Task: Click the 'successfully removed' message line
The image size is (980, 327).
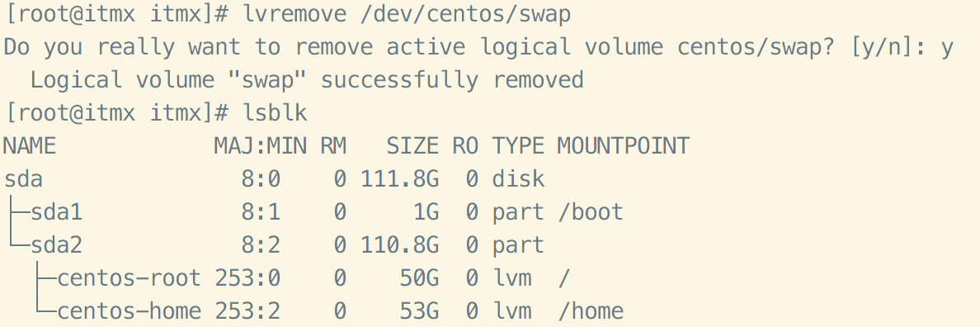Action: [307, 80]
